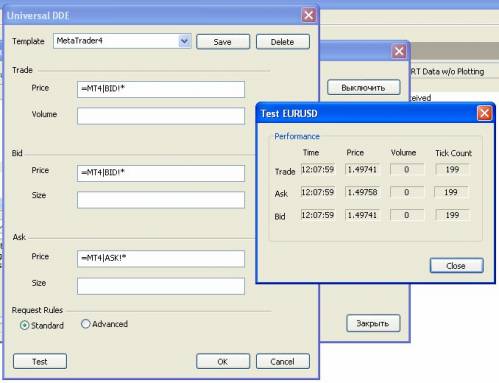The image size is (499, 383).
Task: Click the Test button
Action: point(40,361)
